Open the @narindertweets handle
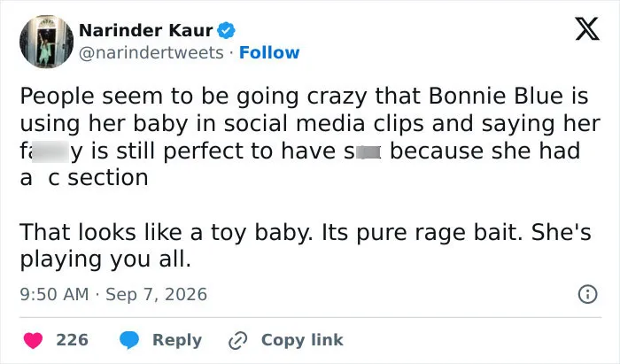620x364 pixels. (x=151, y=52)
